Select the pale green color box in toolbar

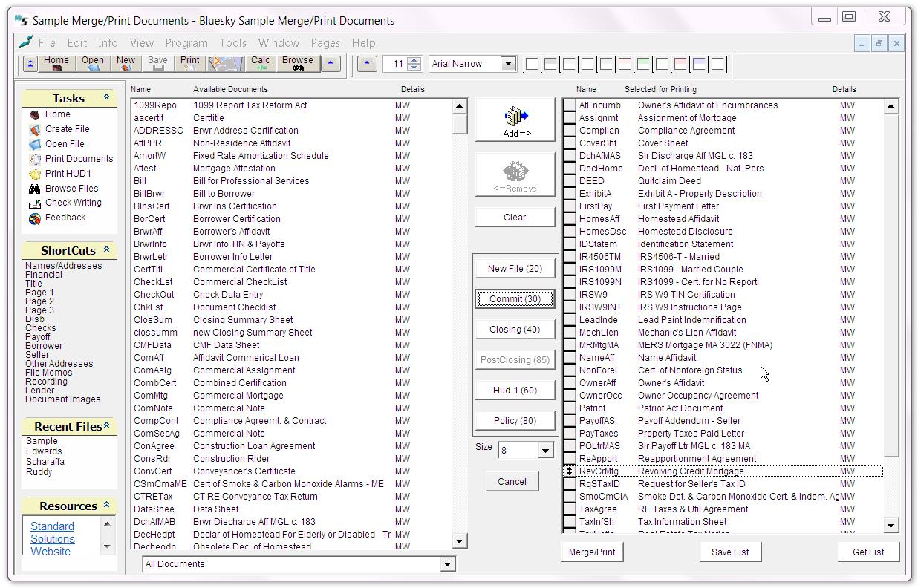(643, 65)
